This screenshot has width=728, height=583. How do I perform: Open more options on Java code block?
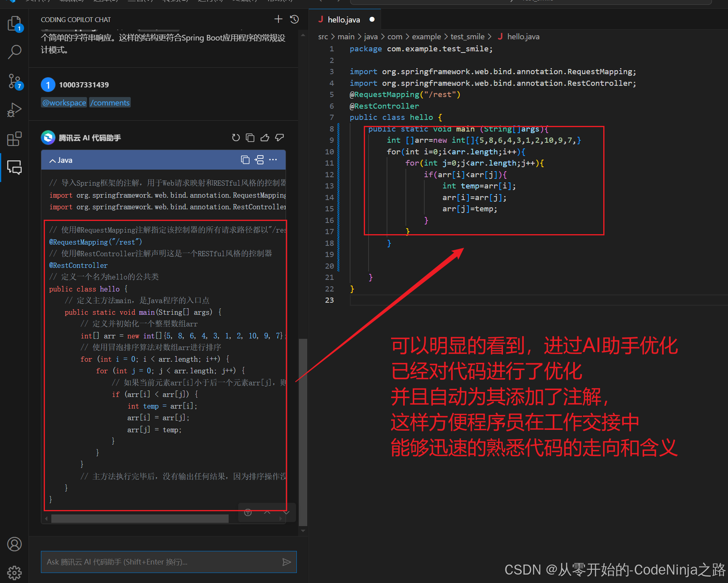(x=273, y=160)
